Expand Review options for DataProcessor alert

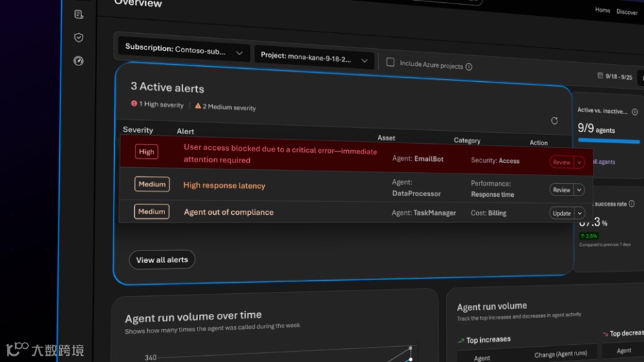point(579,190)
